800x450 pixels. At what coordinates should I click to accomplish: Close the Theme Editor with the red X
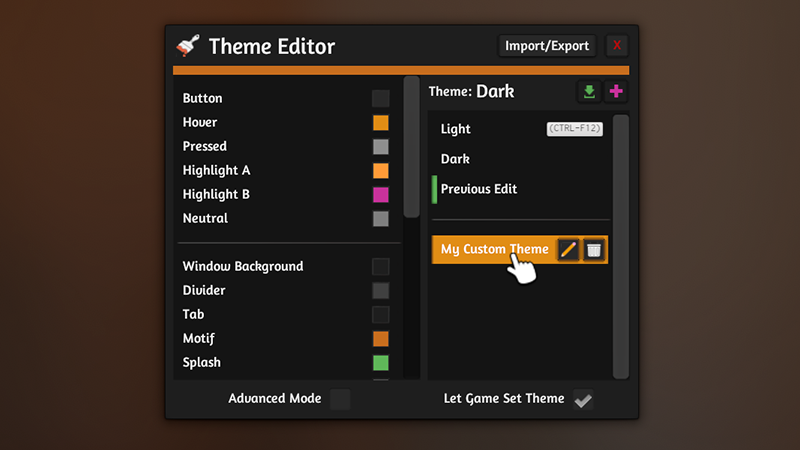click(617, 45)
